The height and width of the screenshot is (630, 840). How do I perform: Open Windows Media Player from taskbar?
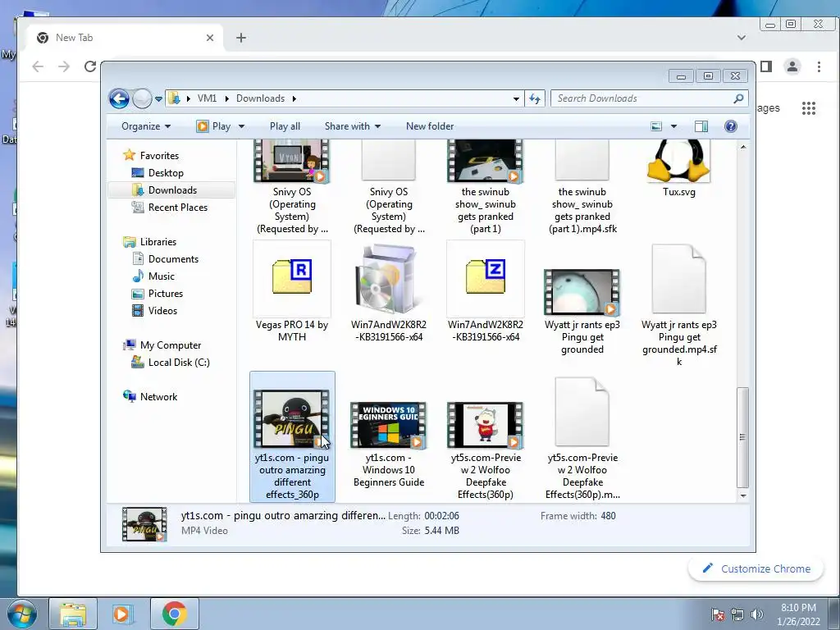121,614
